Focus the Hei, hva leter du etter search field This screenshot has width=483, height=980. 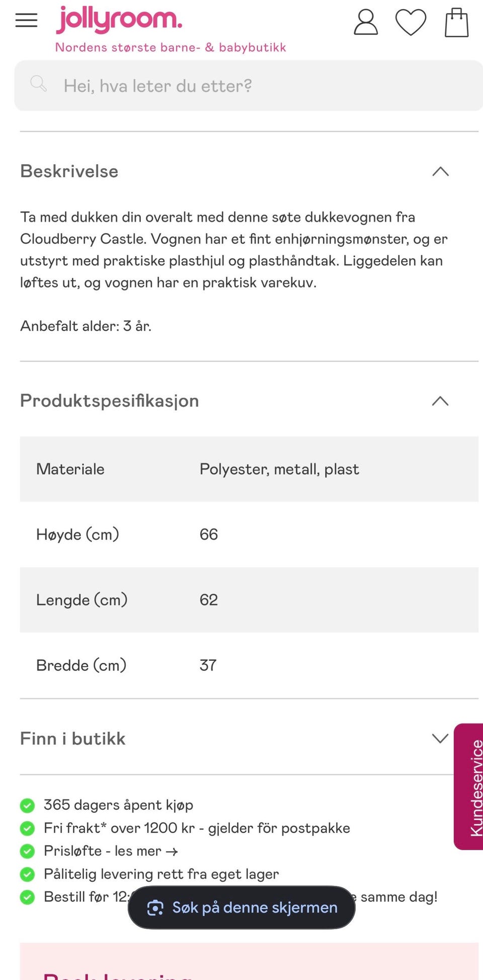[249, 86]
